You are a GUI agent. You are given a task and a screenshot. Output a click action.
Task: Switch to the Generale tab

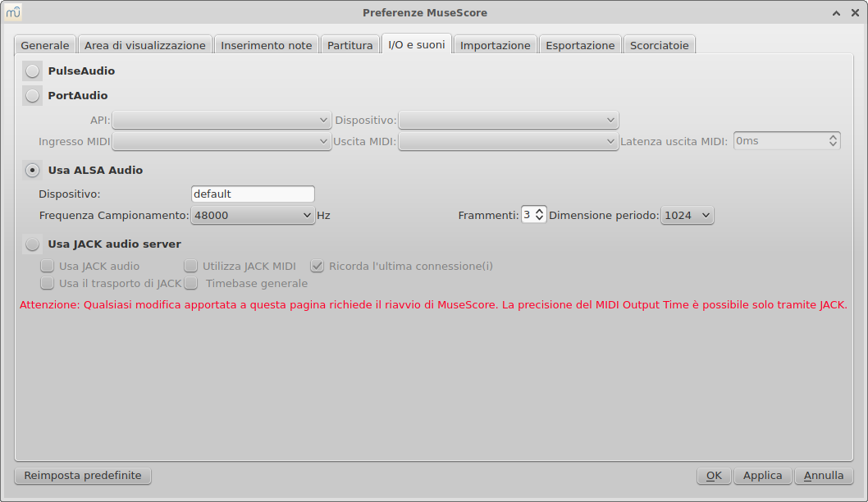click(x=45, y=45)
